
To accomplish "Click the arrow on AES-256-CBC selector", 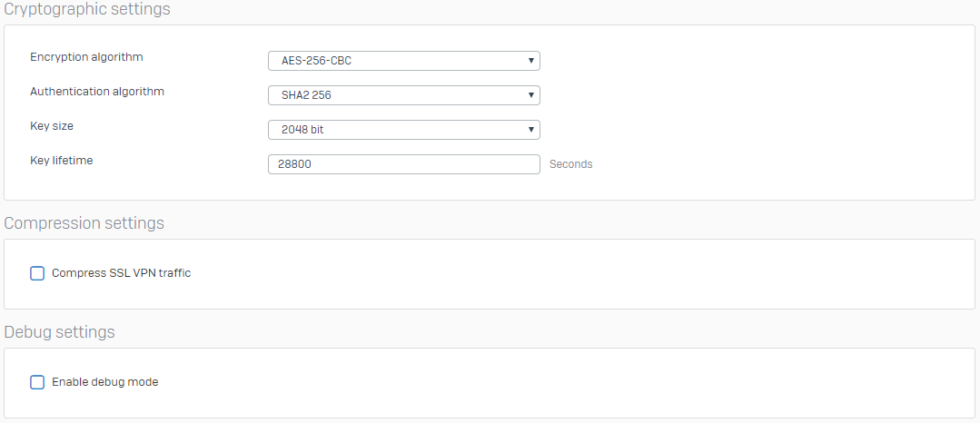I will [x=530, y=61].
